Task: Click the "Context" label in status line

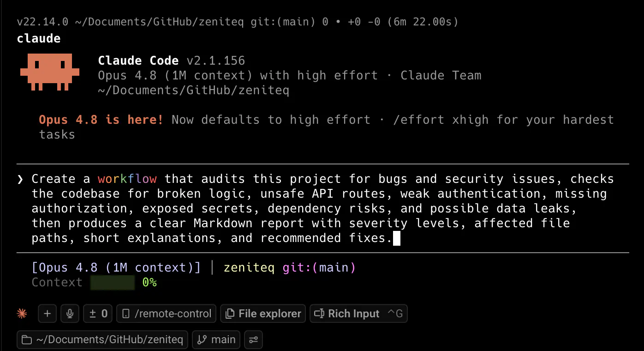Action: click(57, 282)
